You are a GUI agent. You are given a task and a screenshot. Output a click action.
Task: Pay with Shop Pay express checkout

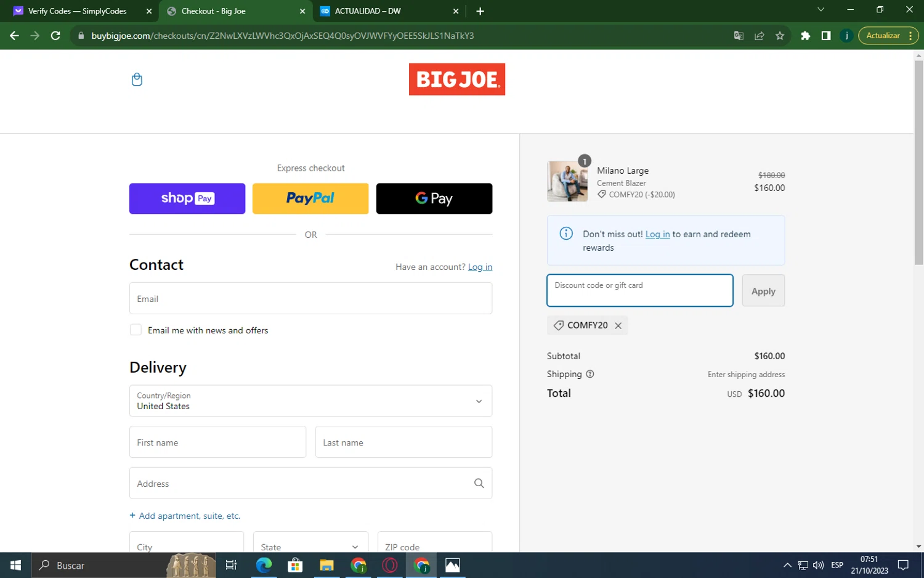pos(187,198)
